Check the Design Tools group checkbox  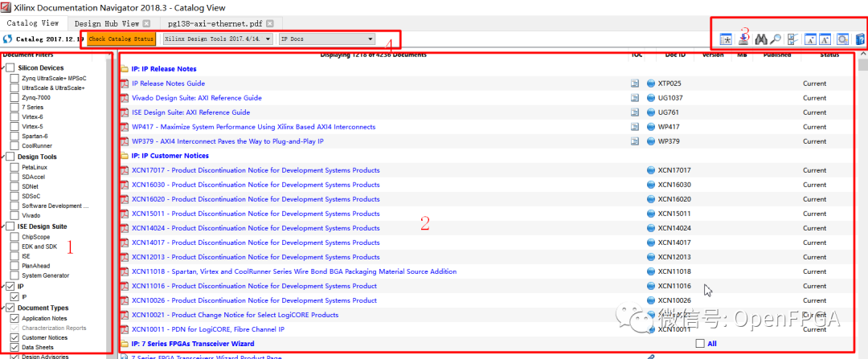[10, 157]
